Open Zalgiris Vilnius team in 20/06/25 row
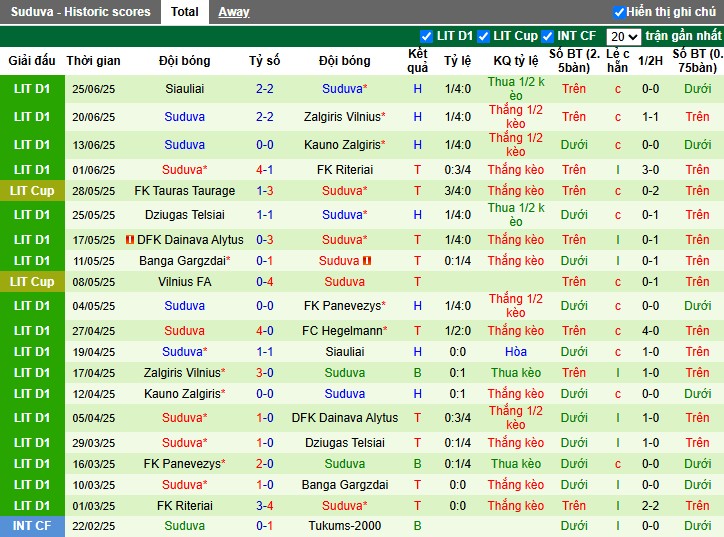The height and width of the screenshot is (537, 724). click(344, 117)
